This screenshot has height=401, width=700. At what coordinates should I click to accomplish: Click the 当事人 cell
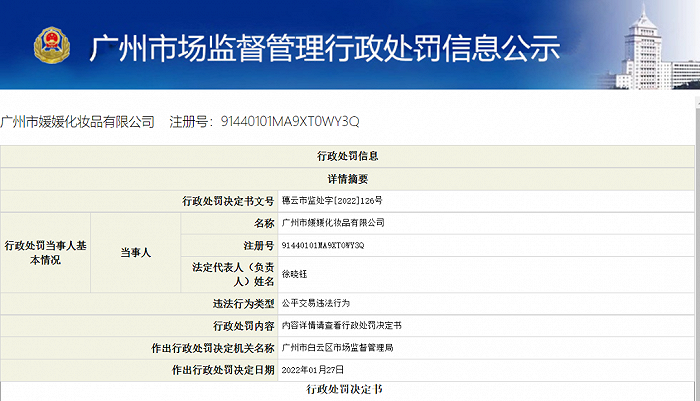tap(135, 253)
